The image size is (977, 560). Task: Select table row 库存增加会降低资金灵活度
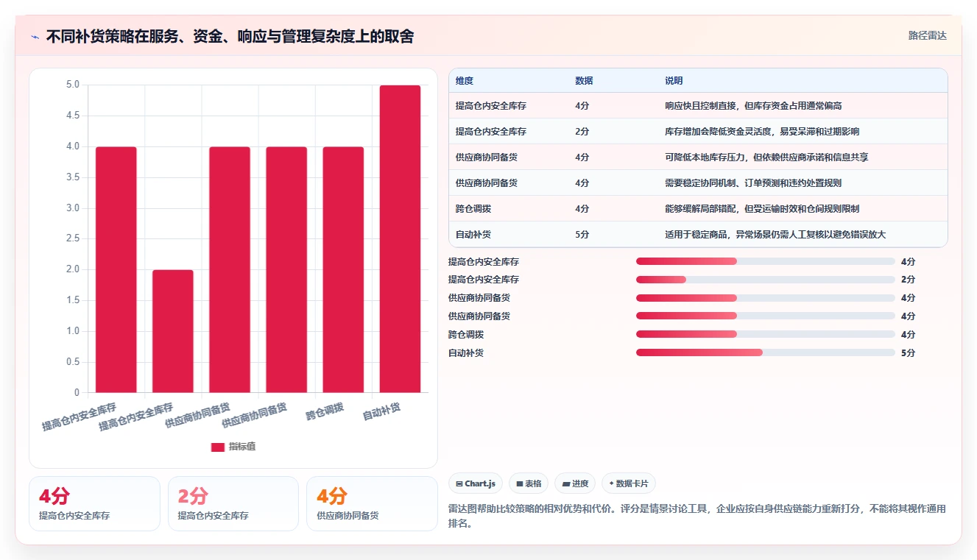tap(698, 132)
